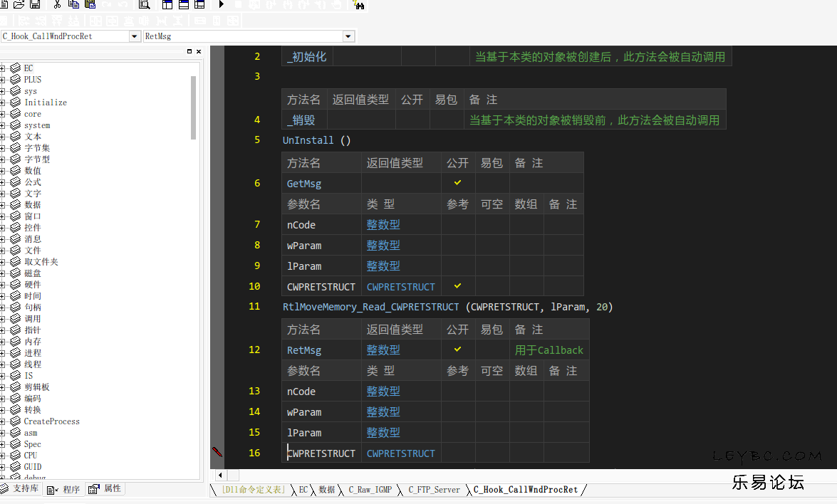Copy selection using the copy toolbar icon
This screenshot has width=837, height=504.
[x=73, y=4]
